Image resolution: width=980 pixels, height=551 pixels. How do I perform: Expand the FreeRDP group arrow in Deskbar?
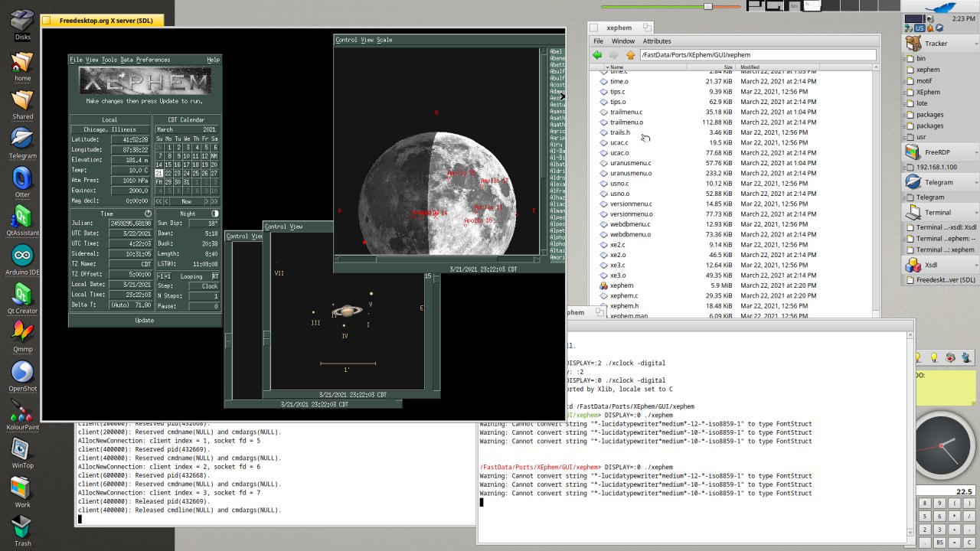coord(975,152)
